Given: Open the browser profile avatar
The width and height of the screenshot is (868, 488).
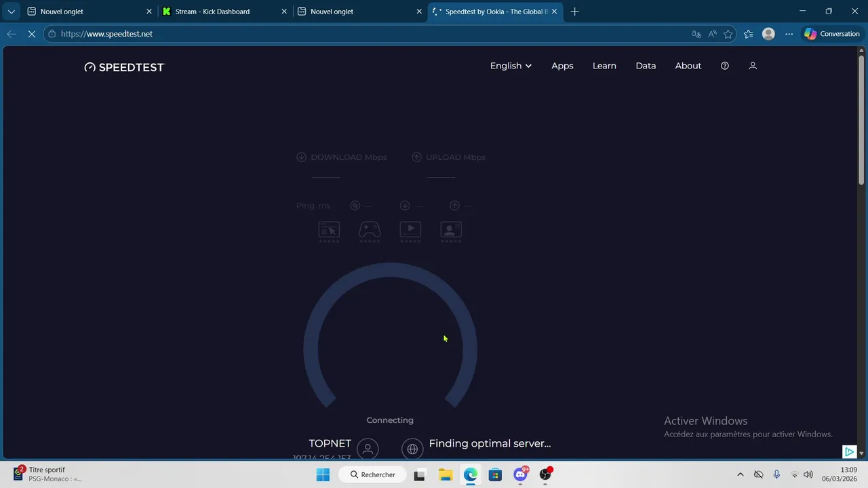Looking at the screenshot, I should [x=768, y=34].
